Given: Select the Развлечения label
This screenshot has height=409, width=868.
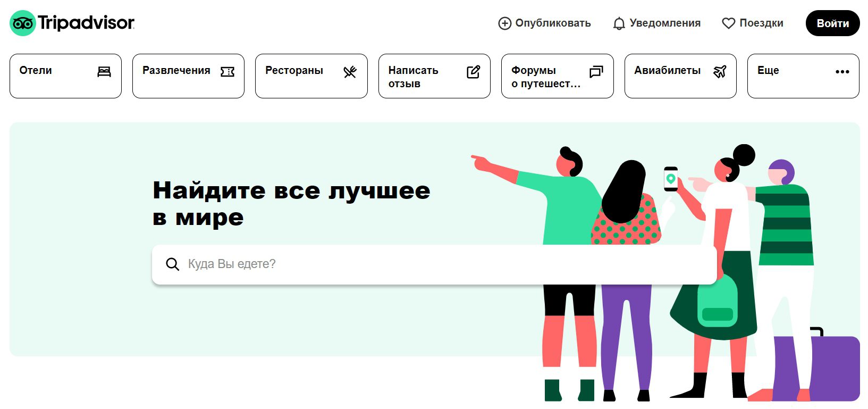Looking at the screenshot, I should (176, 70).
